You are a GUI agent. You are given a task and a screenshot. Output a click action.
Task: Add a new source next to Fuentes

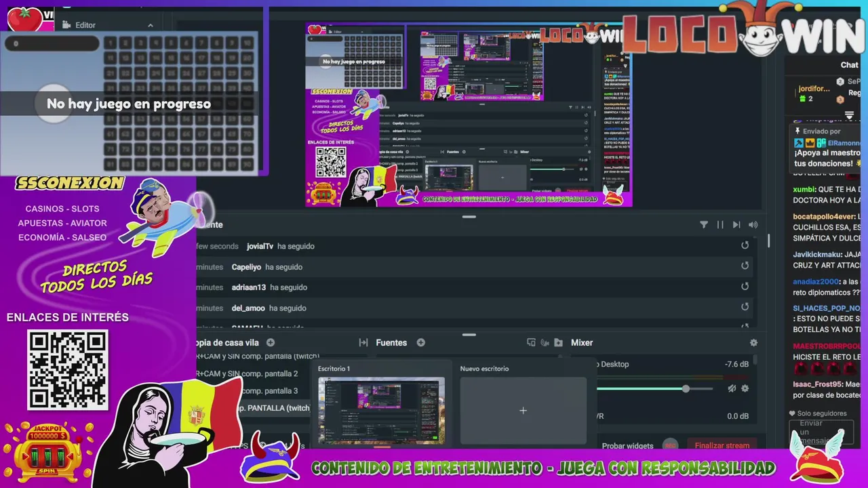coord(420,343)
